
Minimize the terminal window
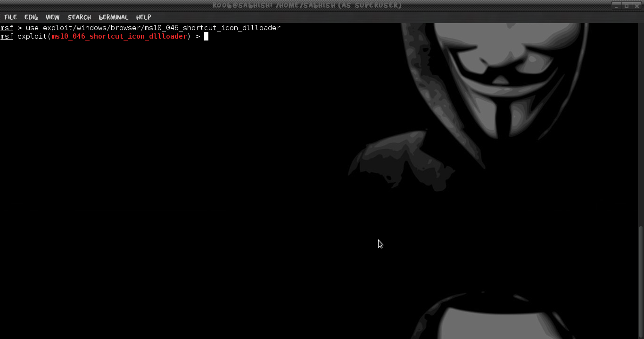pos(616,6)
